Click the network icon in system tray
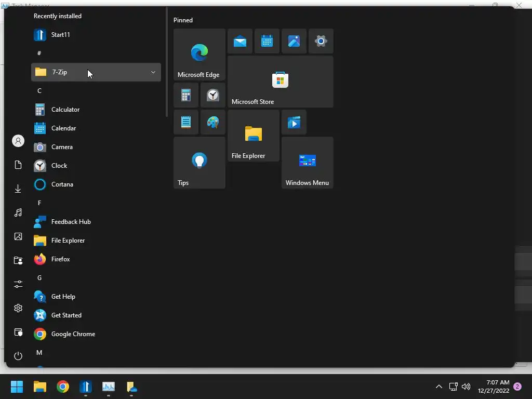The width and height of the screenshot is (532, 399). pyautogui.click(x=453, y=387)
